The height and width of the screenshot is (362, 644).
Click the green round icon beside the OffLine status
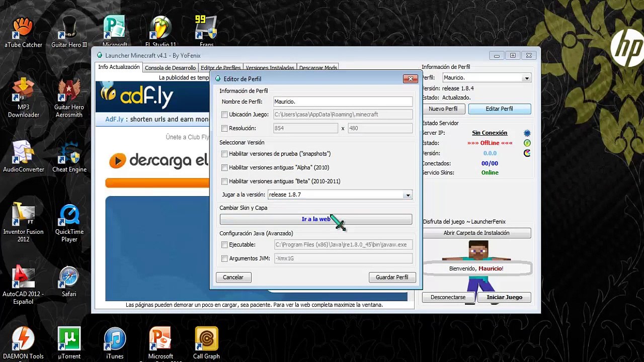point(527,143)
